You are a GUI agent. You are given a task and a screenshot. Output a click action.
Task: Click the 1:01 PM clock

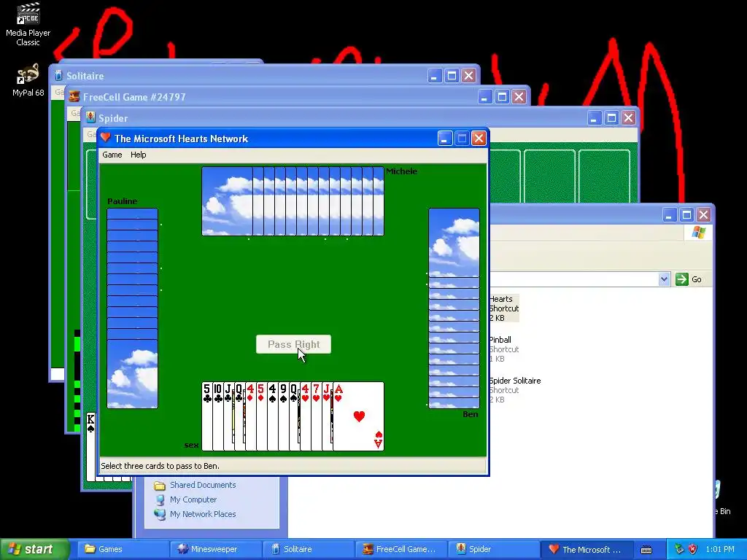tap(720, 550)
